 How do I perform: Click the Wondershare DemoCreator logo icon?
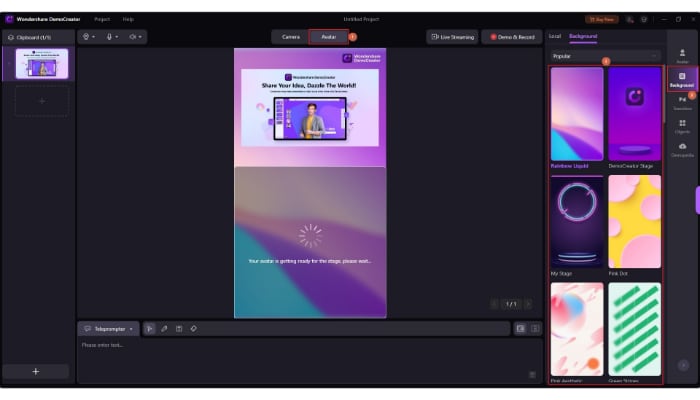(x=9, y=19)
